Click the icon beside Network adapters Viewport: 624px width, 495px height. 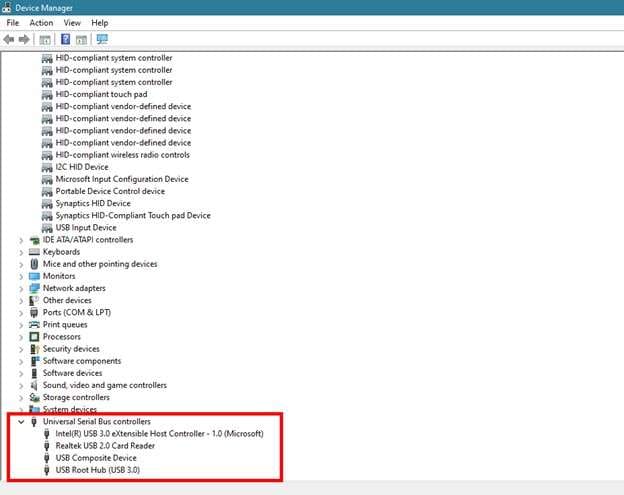35,288
